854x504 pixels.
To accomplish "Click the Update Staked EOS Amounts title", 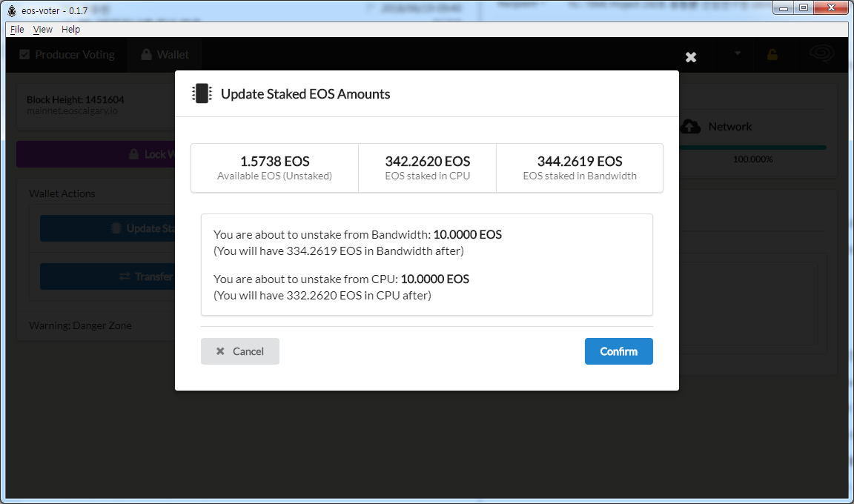I will 305,94.
